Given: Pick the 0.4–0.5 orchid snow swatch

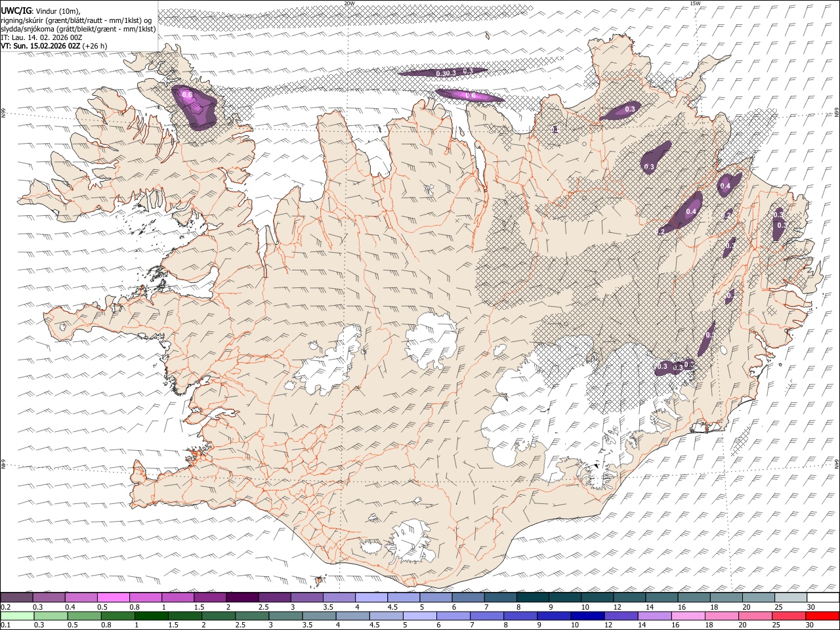Looking at the screenshot, I should tap(81, 598).
